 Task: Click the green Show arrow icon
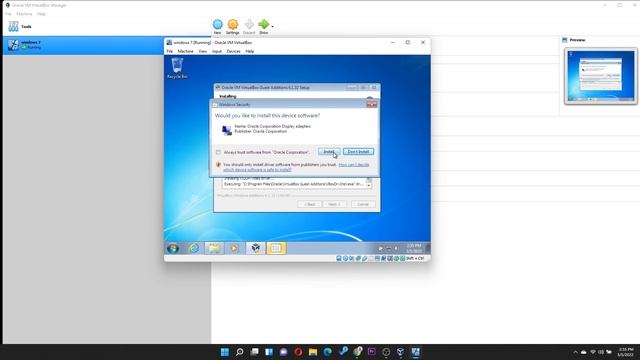[x=264, y=25]
